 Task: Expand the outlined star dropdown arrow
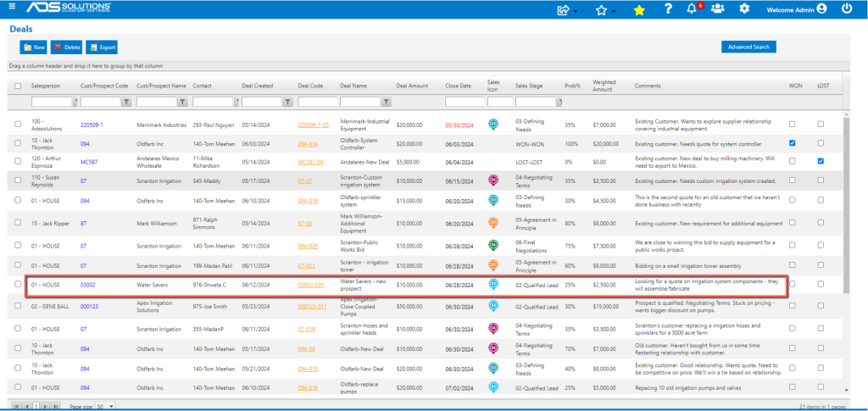[614, 12]
